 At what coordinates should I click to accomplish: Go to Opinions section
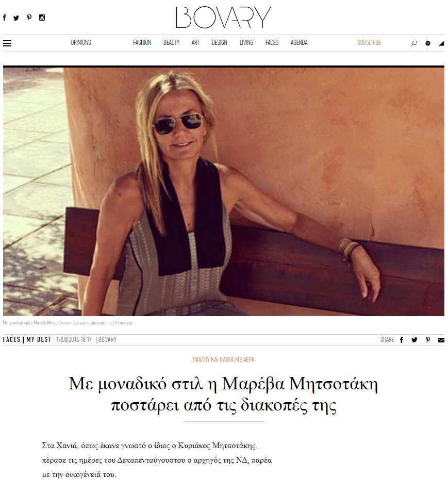click(81, 43)
